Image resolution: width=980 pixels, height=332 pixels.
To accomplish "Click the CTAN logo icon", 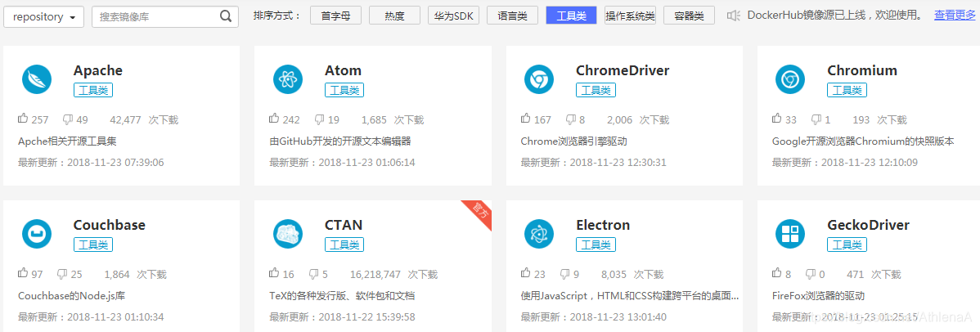I will (x=288, y=234).
